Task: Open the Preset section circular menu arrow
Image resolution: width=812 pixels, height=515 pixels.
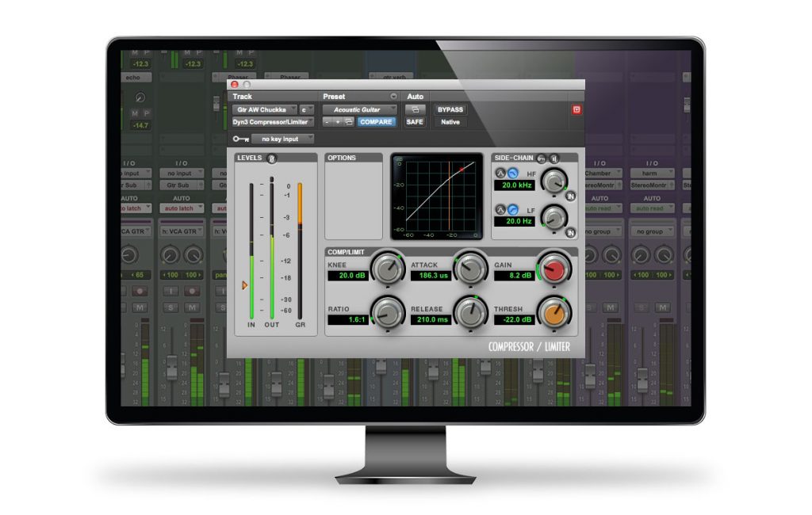Action: tap(393, 97)
